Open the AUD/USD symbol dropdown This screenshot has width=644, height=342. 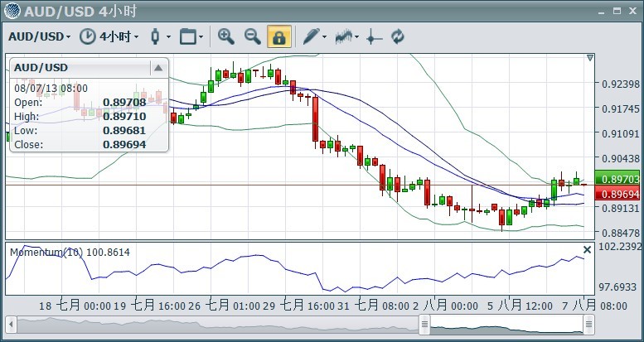pyautogui.click(x=39, y=36)
